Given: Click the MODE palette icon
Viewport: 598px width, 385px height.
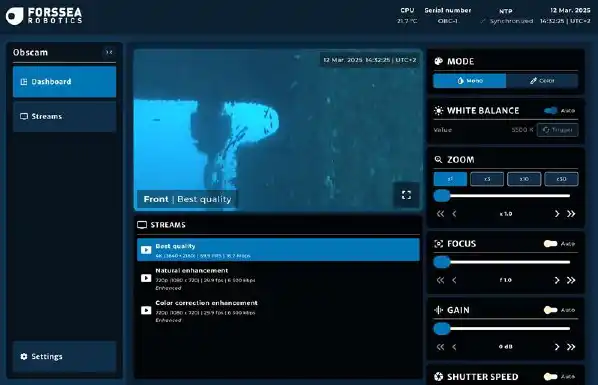Looking at the screenshot, I should tap(439, 61).
